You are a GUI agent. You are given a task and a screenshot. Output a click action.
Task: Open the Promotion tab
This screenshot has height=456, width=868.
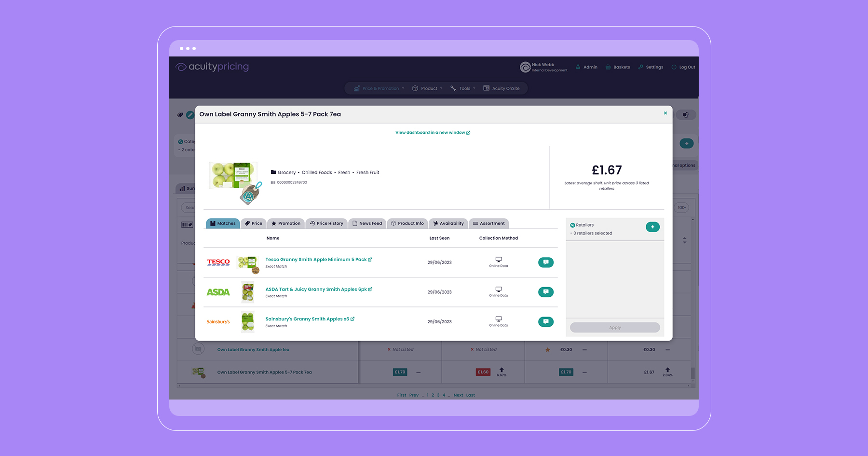(x=286, y=223)
